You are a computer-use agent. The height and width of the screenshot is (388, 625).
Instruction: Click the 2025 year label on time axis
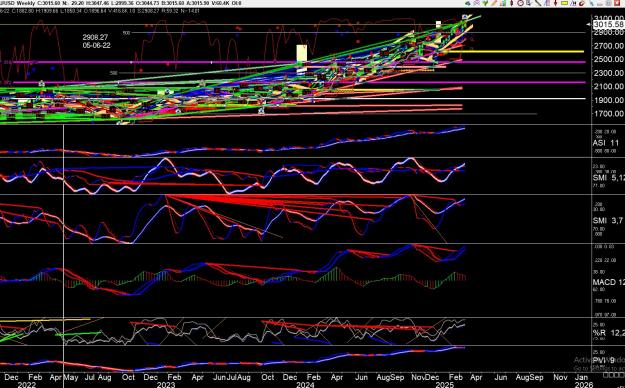(x=444, y=384)
